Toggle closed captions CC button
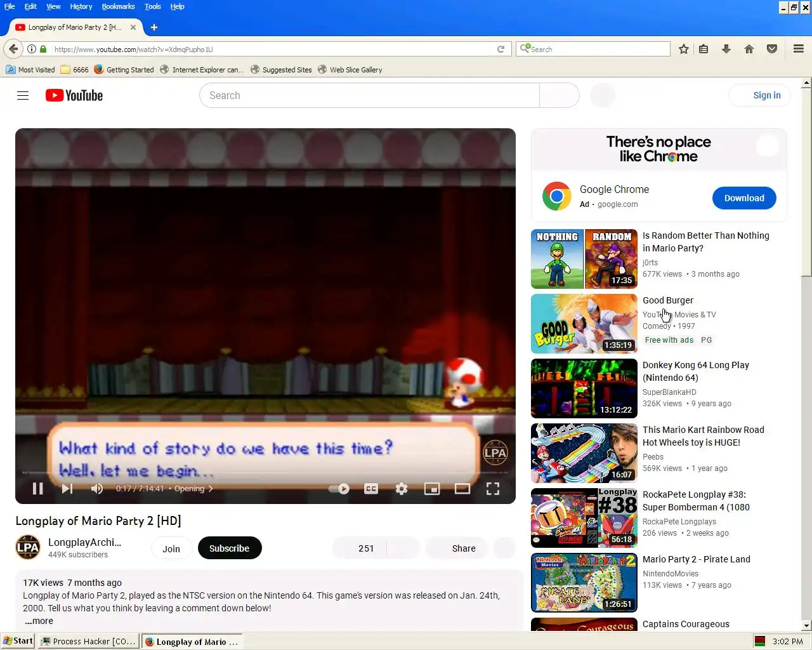Screen dimensions: 812x650 tap(371, 488)
